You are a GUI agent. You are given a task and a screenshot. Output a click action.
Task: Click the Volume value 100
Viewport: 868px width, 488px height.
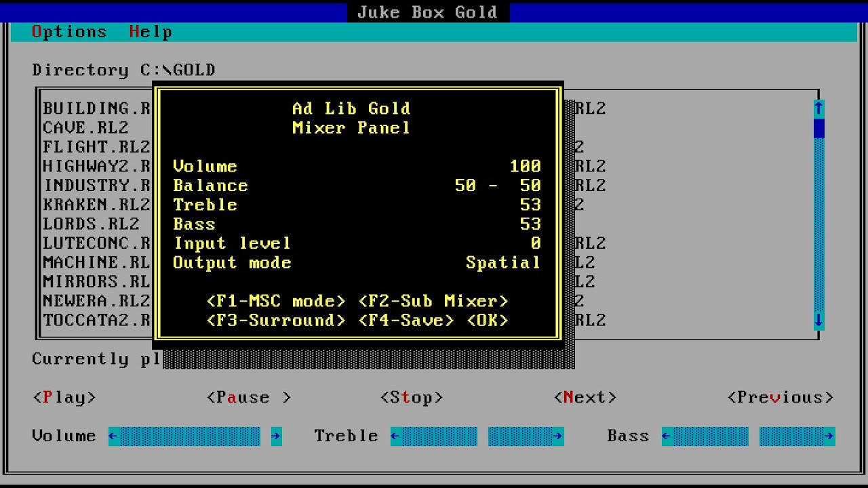tap(526, 166)
